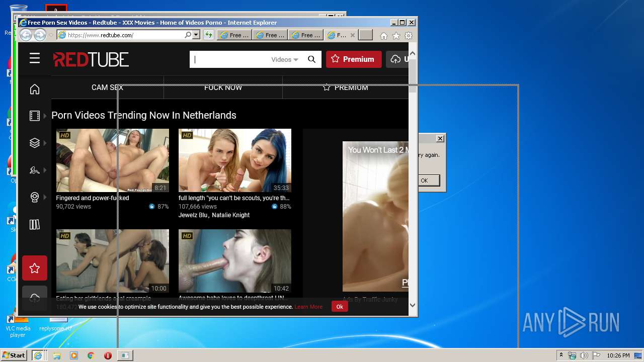Viewport: 644px width, 362px height.
Task: Select the PREMIUM navigation tab with star
Action: click(x=346, y=87)
